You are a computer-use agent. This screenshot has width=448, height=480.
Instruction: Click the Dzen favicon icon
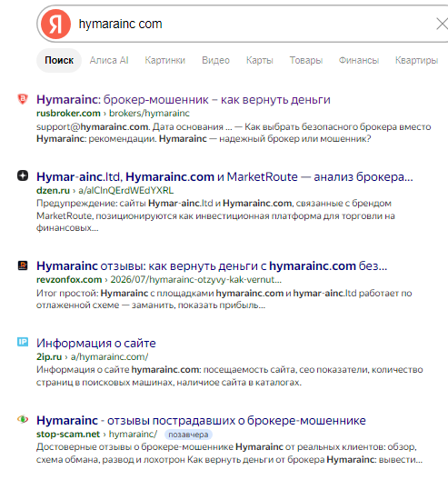23,175
